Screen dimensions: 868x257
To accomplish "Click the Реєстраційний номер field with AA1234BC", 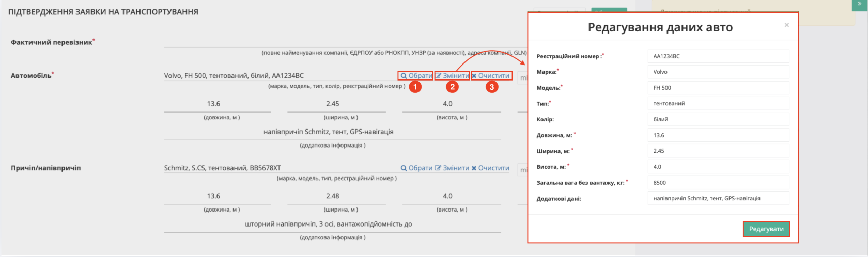I will click(x=718, y=56).
